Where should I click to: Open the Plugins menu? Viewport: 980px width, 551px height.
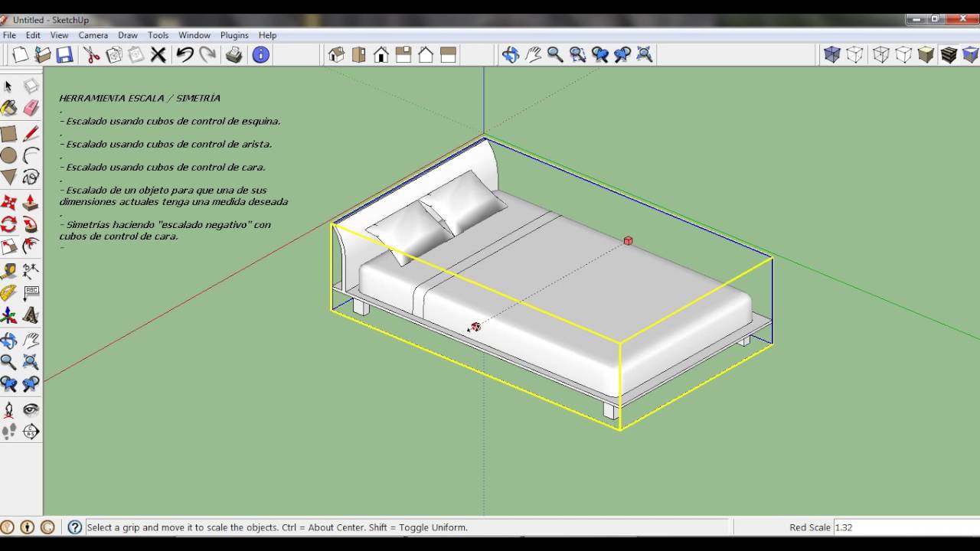(234, 35)
